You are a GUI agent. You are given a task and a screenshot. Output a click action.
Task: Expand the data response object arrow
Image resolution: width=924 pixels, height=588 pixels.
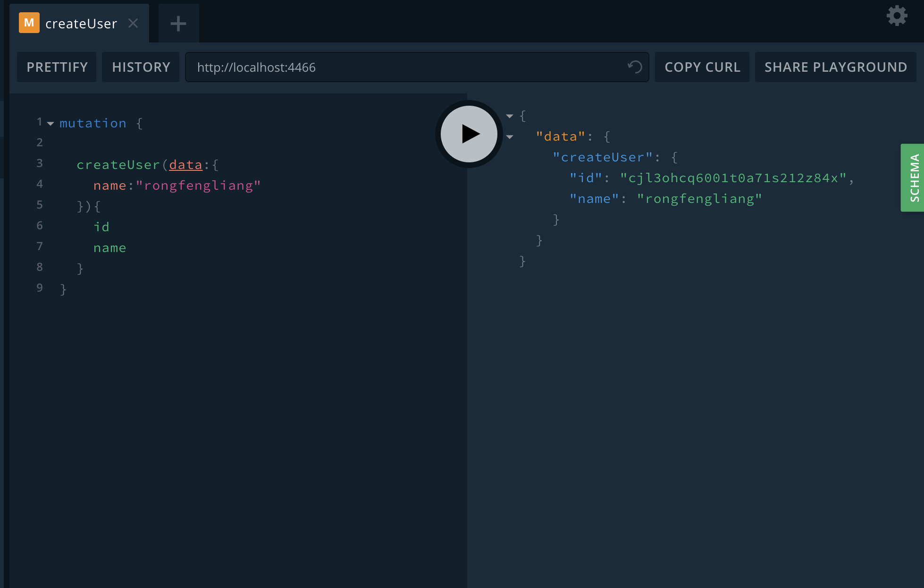pos(509,136)
